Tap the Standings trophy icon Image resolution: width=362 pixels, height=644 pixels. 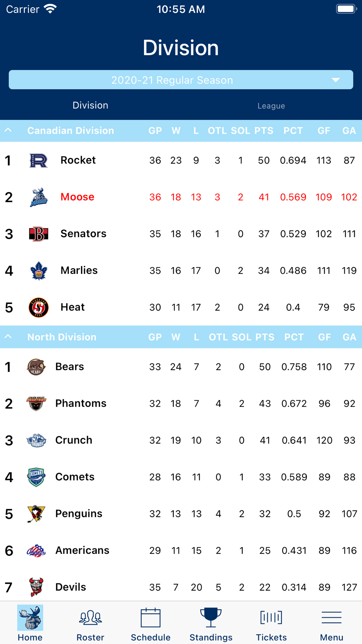pos(211,618)
